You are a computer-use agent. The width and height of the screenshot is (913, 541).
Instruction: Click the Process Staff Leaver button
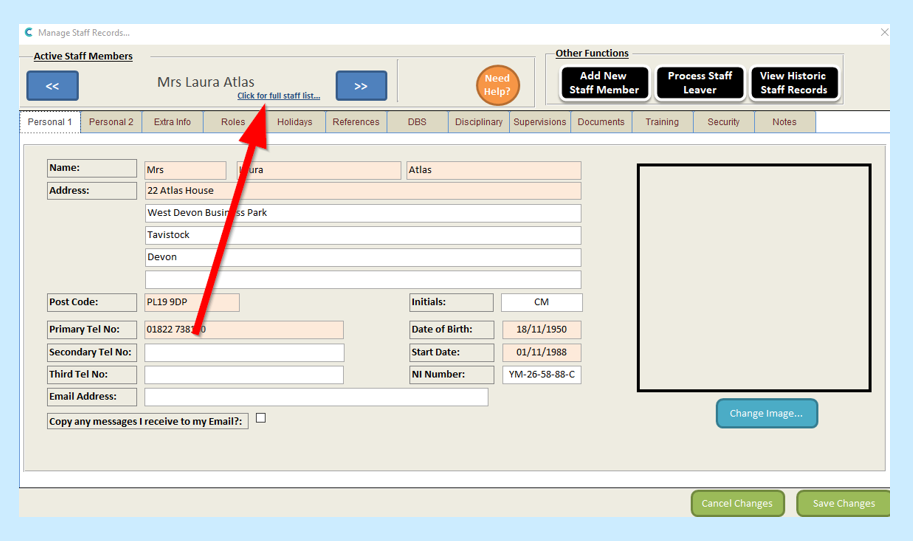point(700,83)
